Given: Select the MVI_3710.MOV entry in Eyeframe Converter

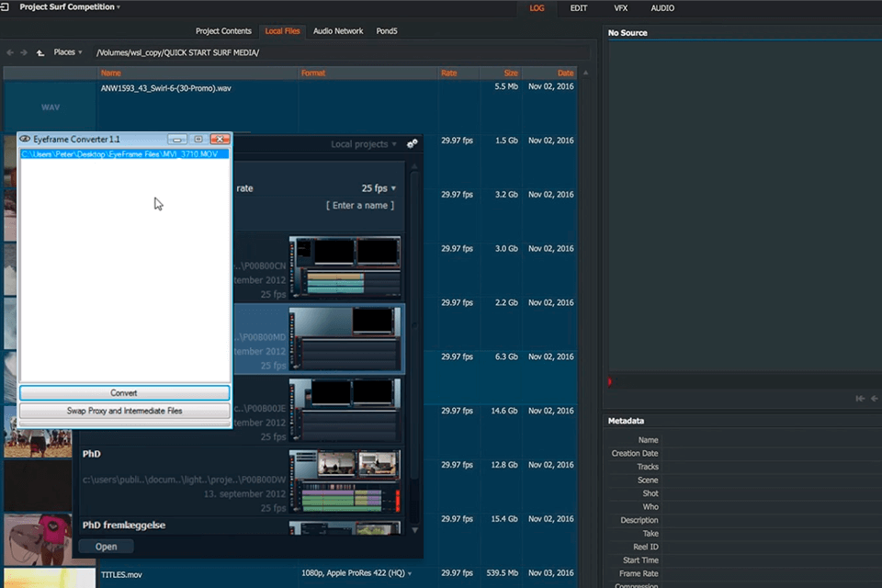Looking at the screenshot, I should (124, 154).
